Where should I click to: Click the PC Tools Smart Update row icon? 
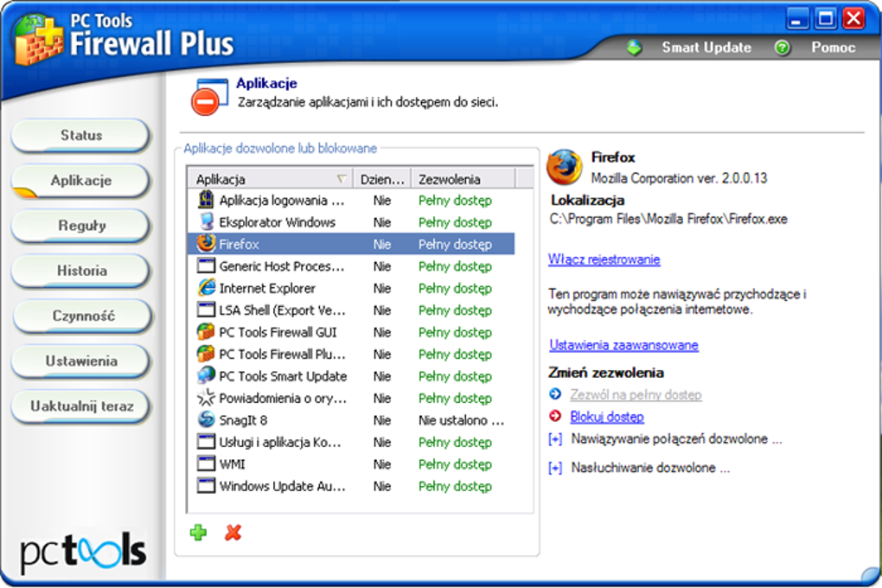pyautogui.click(x=207, y=375)
